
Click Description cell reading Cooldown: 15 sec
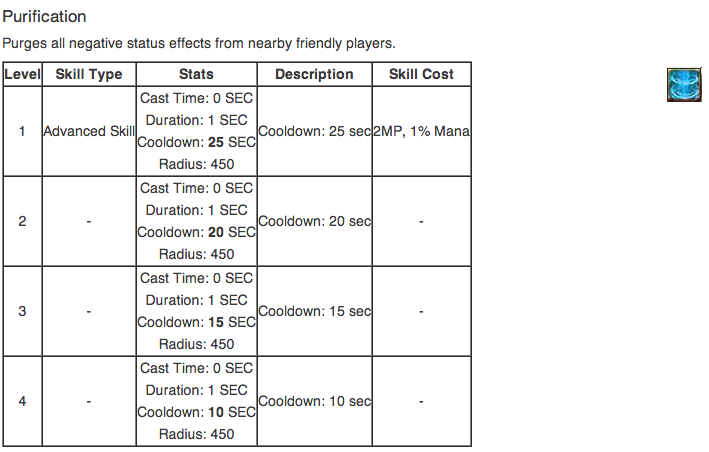[314, 311]
